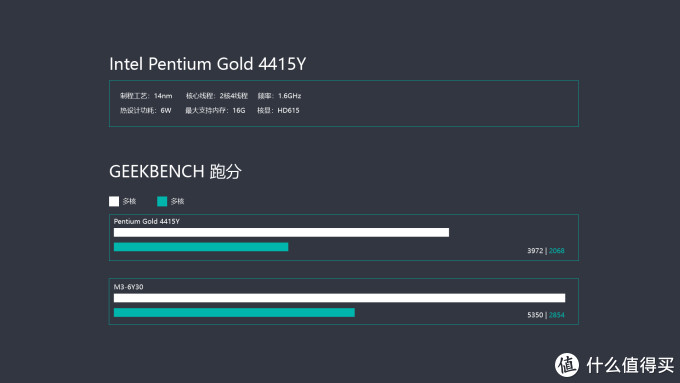The width and height of the screenshot is (680, 383).
Task: Click the M3-6Y30 teal score bar
Action: (234, 312)
